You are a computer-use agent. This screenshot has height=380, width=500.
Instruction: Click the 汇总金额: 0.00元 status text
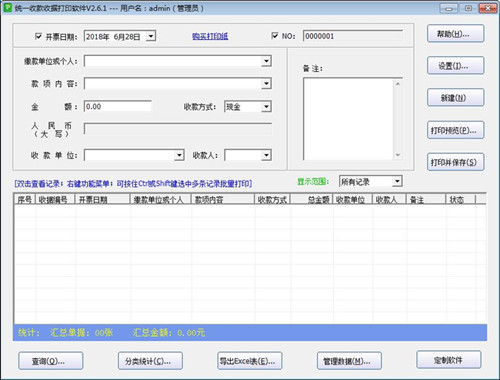(169, 332)
